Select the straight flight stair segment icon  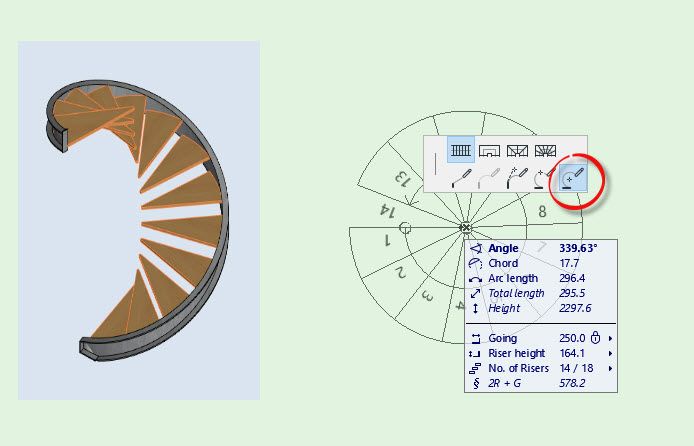coord(461,150)
